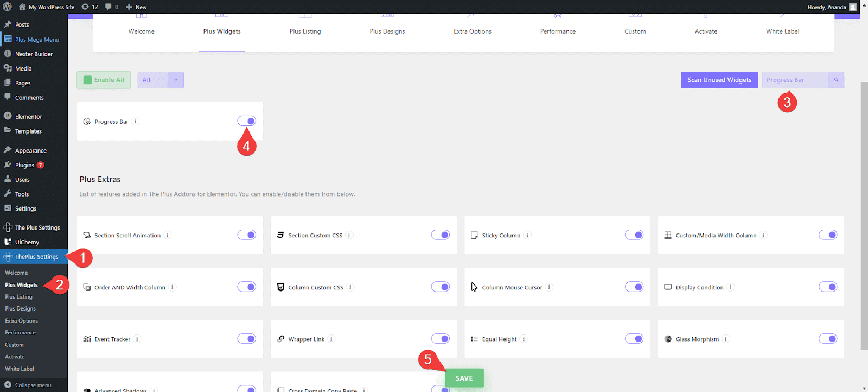
Task: Open the New content menu
Action: (x=136, y=7)
